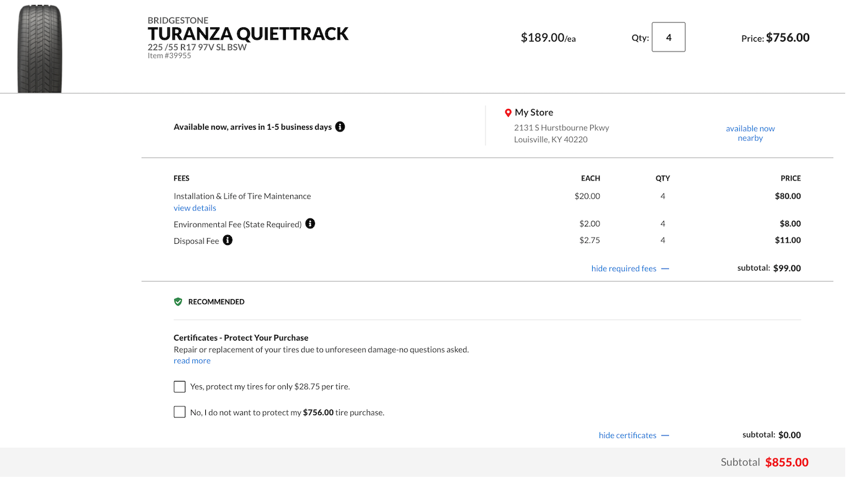Click available now nearby link
The image size is (868, 487).
750,133
